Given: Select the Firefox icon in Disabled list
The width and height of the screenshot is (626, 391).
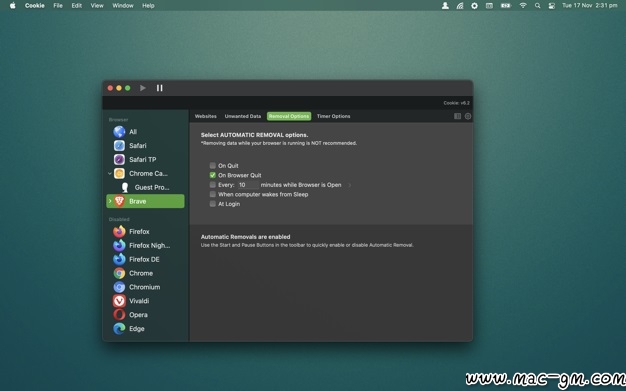Looking at the screenshot, I should click(119, 232).
